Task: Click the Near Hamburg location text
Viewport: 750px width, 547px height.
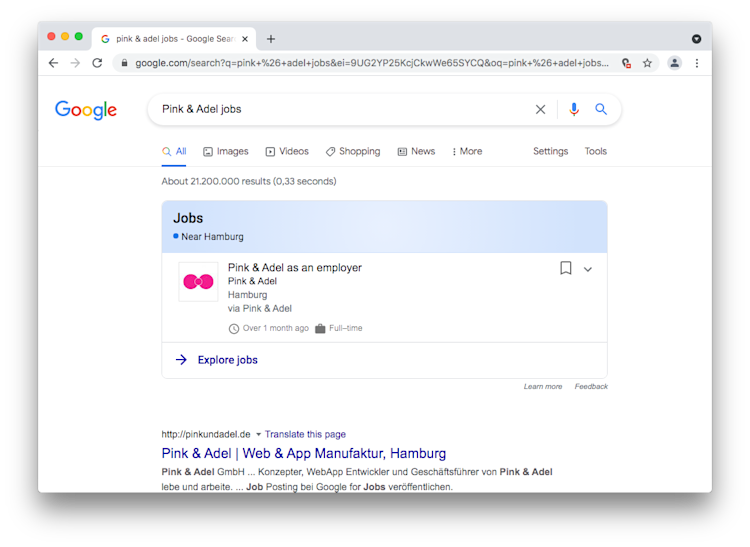Action: [212, 237]
